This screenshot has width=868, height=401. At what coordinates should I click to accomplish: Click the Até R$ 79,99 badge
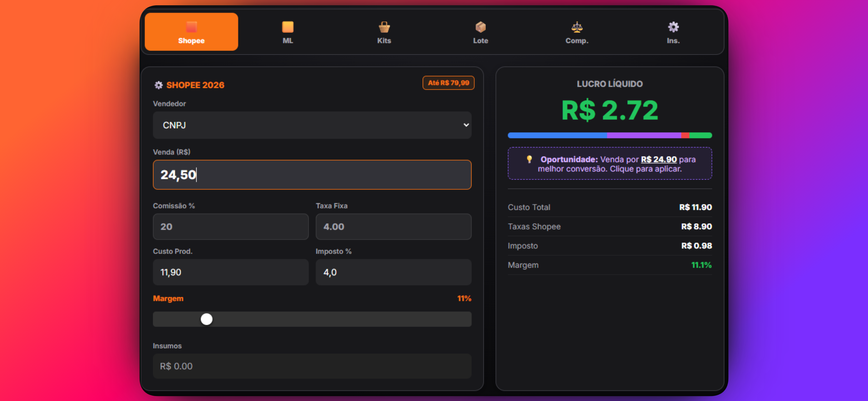(448, 83)
